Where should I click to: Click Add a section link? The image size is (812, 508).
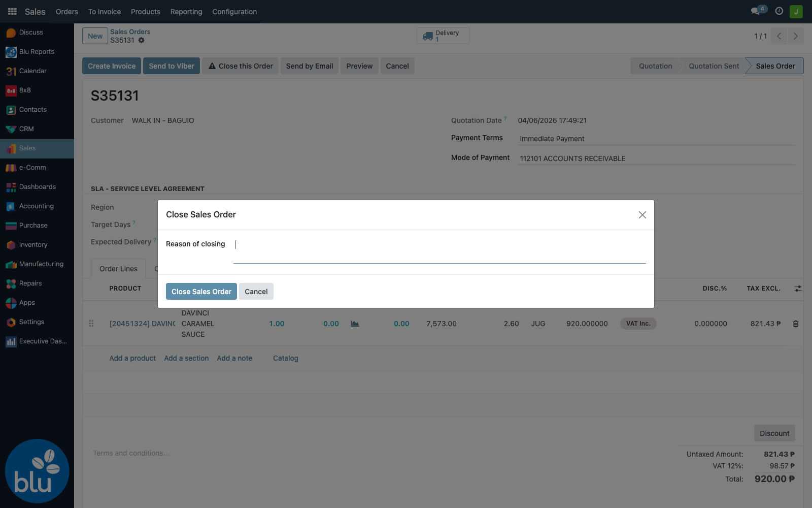click(186, 358)
